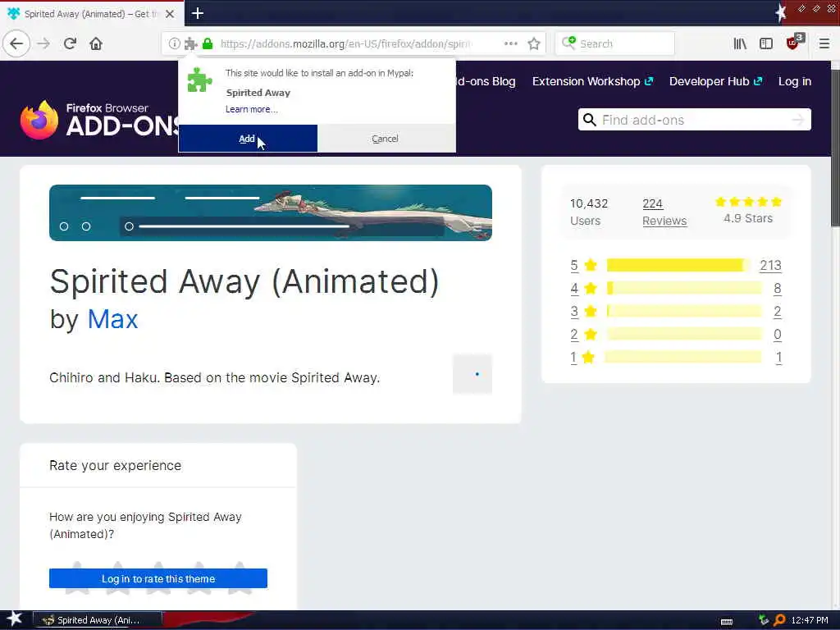Screen dimensions: 840x630
Task: Click the 12:47 PM clock
Action: coord(810,620)
